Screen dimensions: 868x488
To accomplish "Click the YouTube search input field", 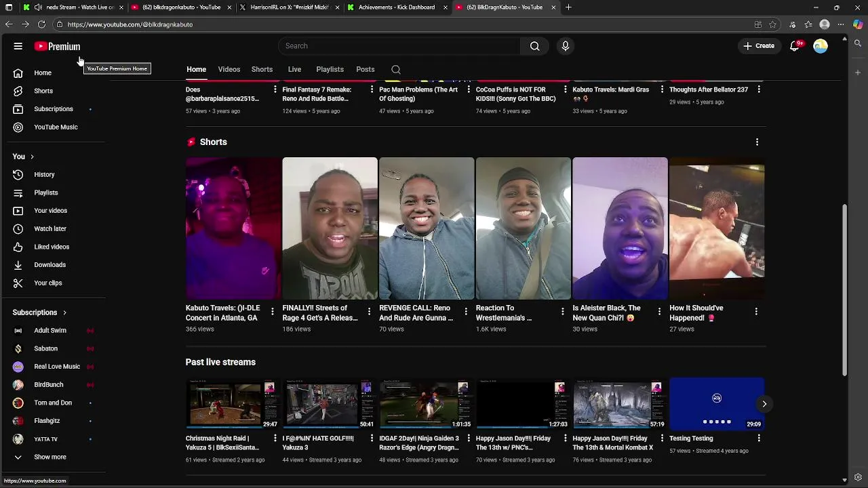I will coord(399,46).
